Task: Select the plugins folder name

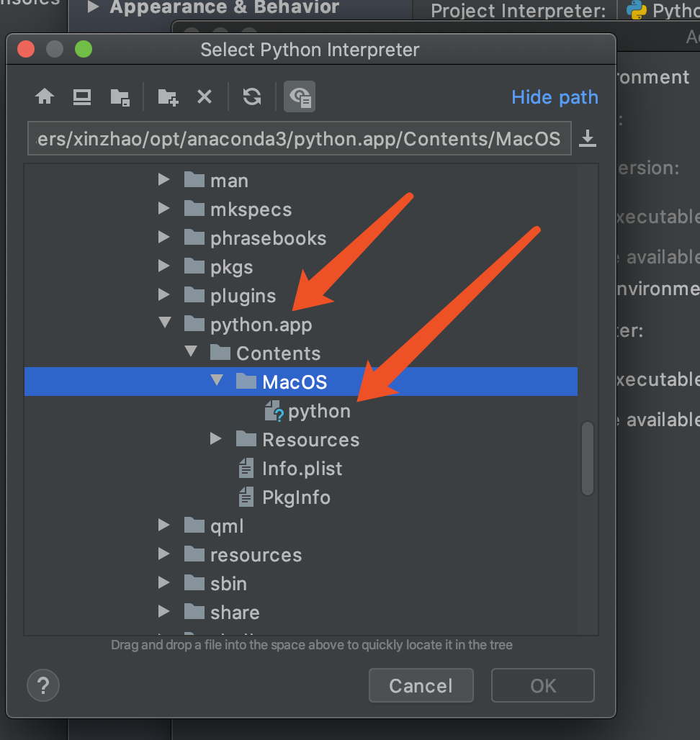Action: point(243,296)
